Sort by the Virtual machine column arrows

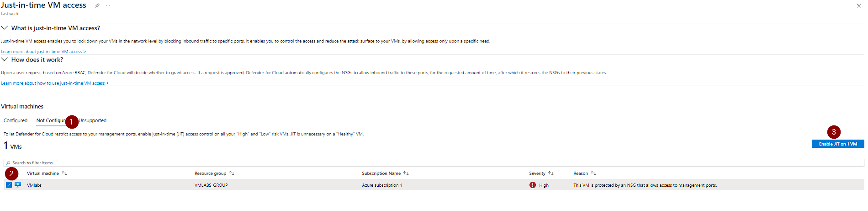click(64, 173)
